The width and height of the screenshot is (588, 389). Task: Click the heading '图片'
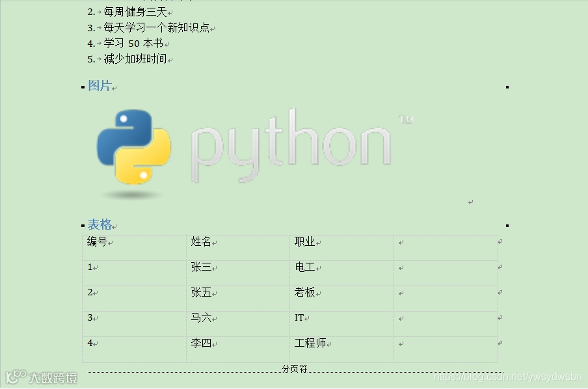[x=100, y=86]
